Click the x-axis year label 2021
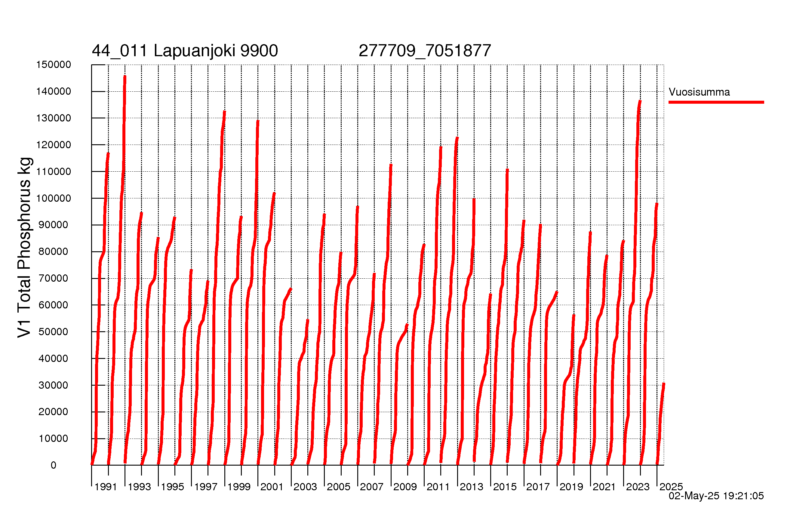 pyautogui.click(x=604, y=487)
